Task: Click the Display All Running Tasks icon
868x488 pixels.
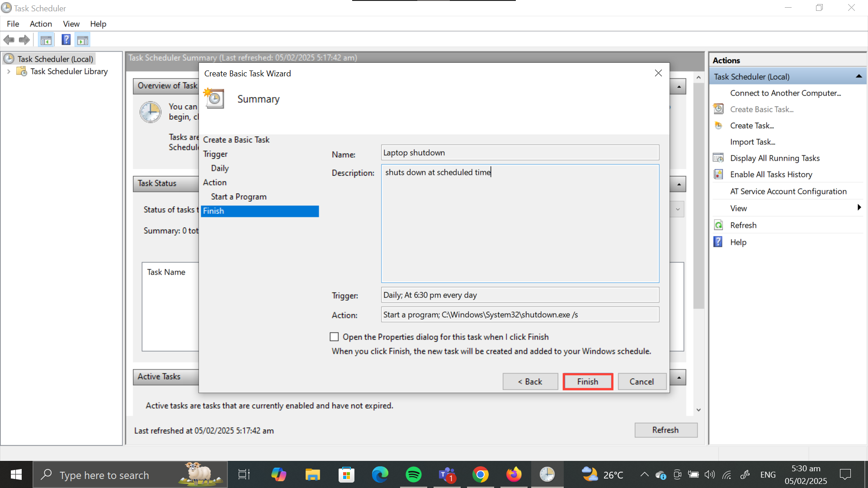Action: click(718, 158)
